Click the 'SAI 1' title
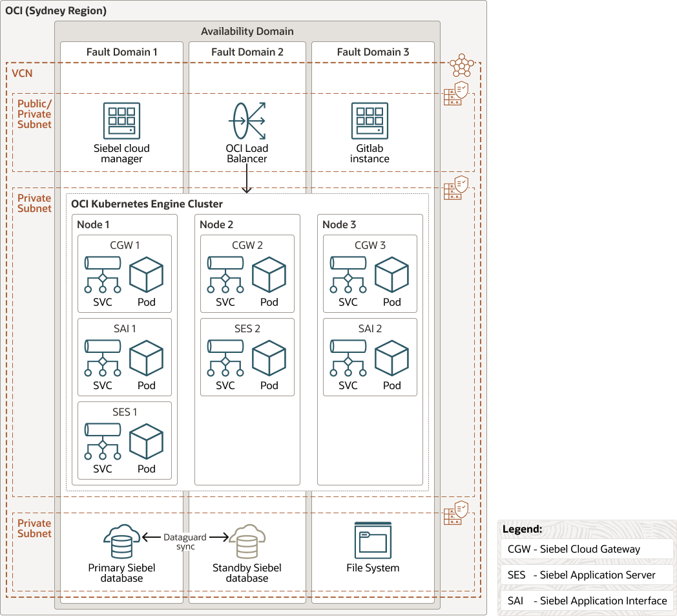This screenshot has height=616, width=677. 125,329
